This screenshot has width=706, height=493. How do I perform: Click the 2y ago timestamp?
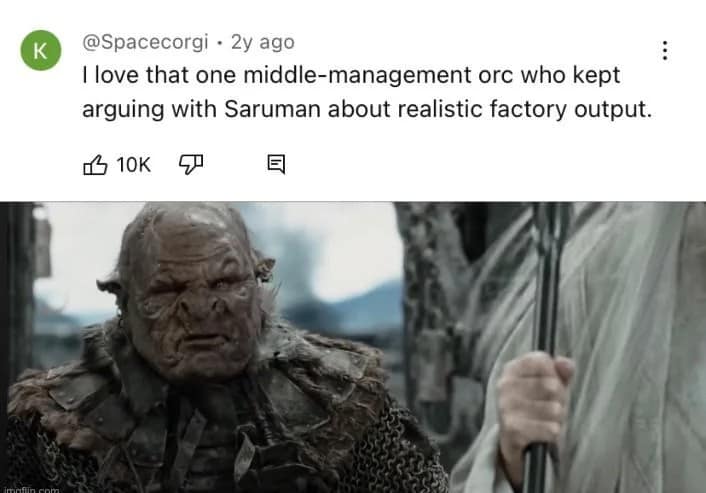[263, 42]
